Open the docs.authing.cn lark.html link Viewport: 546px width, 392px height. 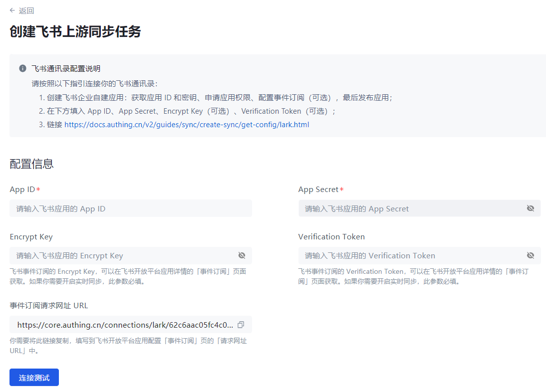(x=187, y=125)
